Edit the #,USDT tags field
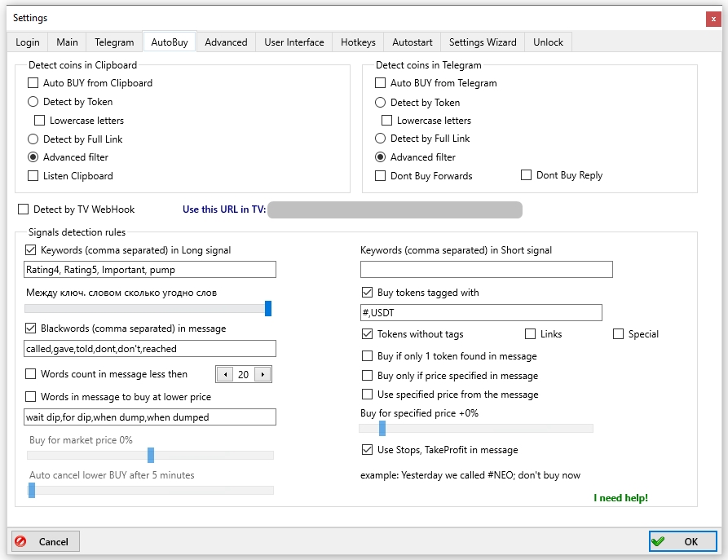 point(482,313)
